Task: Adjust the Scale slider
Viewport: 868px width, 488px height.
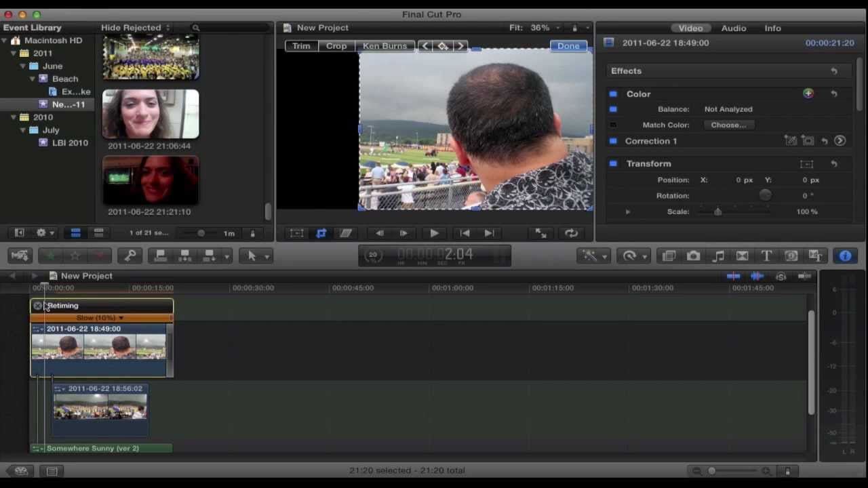Action: tap(717, 211)
